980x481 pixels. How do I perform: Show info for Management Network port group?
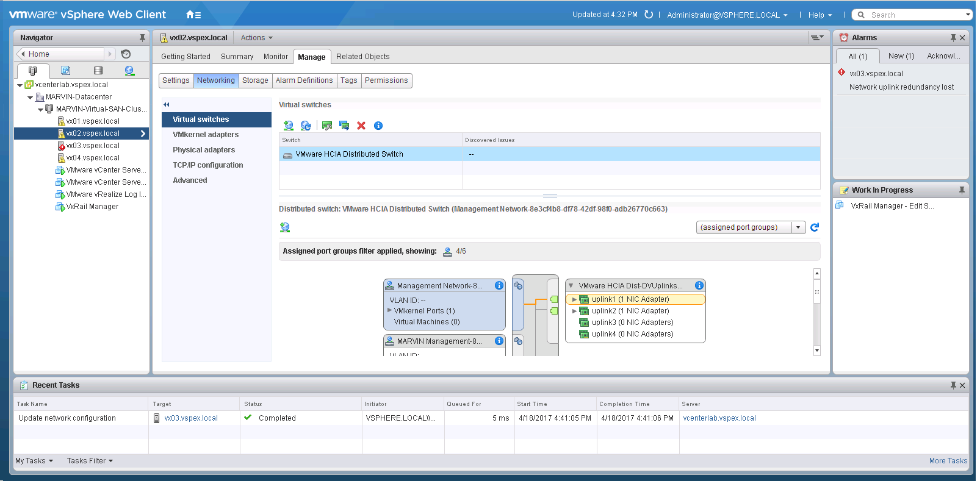coord(499,285)
